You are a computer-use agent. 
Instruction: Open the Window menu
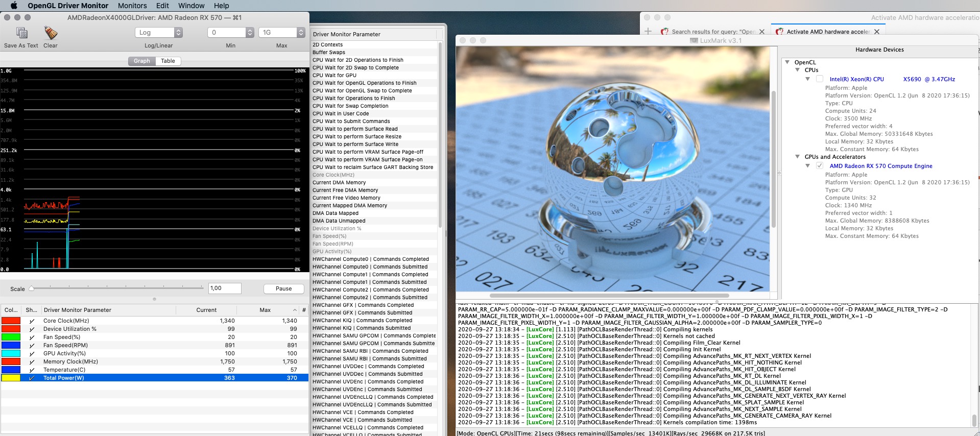[192, 6]
